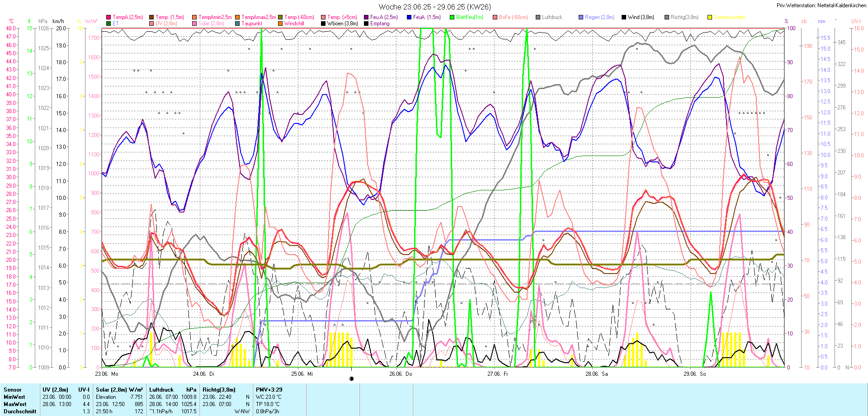The width and height of the screenshot is (868, 416).
Task: Click the 'mm' rain axis unit label
Action: [821, 21]
